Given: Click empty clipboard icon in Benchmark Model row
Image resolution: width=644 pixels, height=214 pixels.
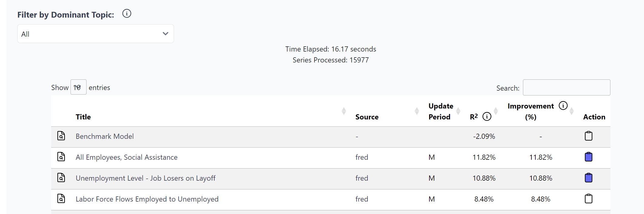Looking at the screenshot, I should [589, 136].
